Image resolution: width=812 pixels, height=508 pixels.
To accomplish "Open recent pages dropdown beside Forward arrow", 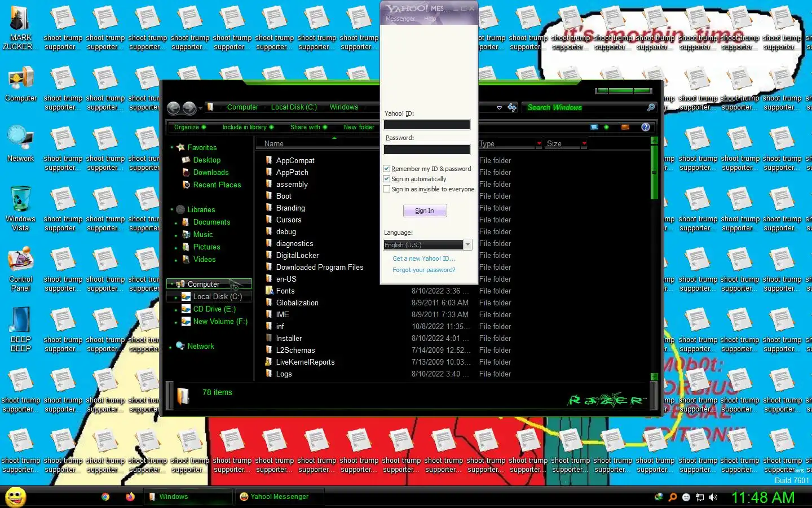I will pyautogui.click(x=200, y=108).
